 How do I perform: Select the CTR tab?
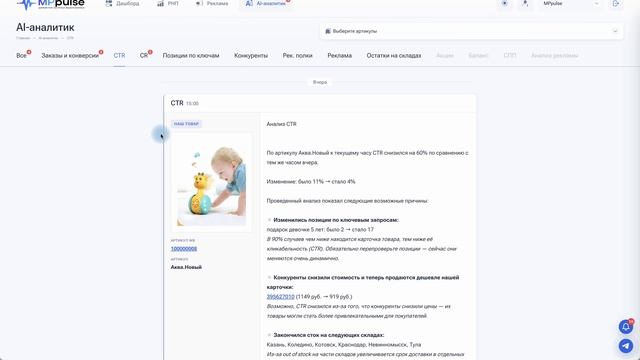point(119,56)
